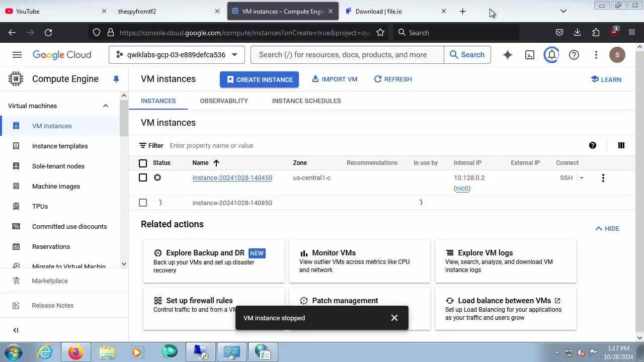Click the Import VM button

click(x=335, y=79)
